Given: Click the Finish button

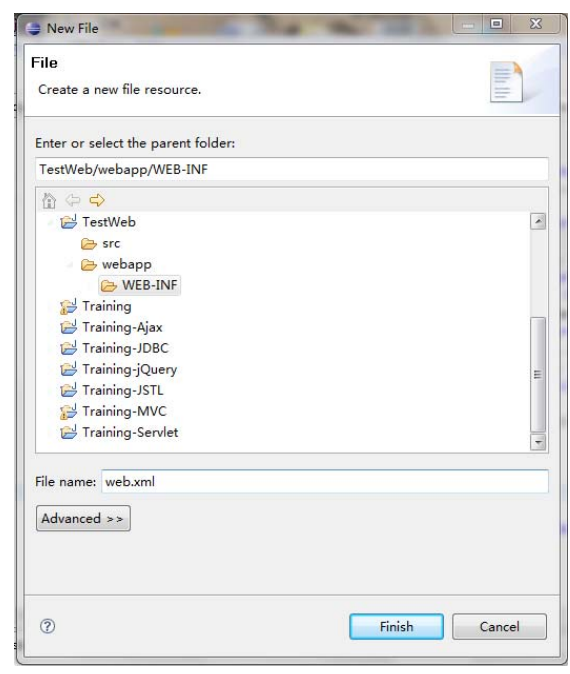Looking at the screenshot, I should tap(396, 626).
